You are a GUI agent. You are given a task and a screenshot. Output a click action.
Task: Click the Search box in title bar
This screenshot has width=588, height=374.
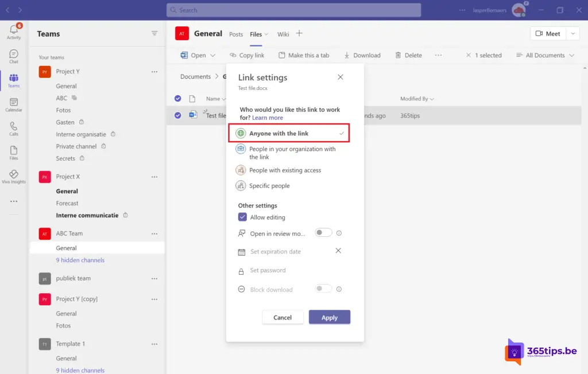coord(293,10)
